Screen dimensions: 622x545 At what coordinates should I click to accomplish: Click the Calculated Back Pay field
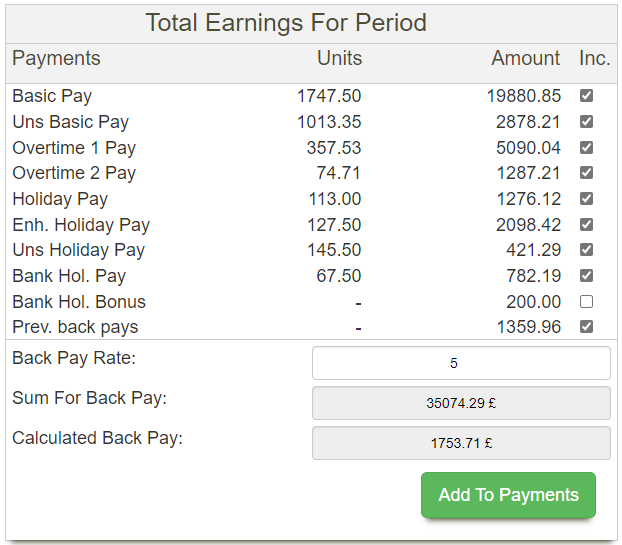461,442
